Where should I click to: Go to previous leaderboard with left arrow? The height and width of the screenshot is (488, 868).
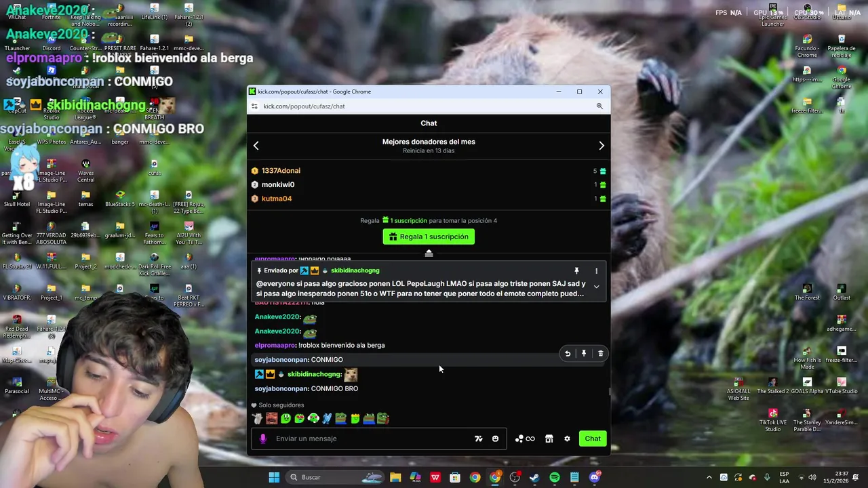tap(256, 146)
